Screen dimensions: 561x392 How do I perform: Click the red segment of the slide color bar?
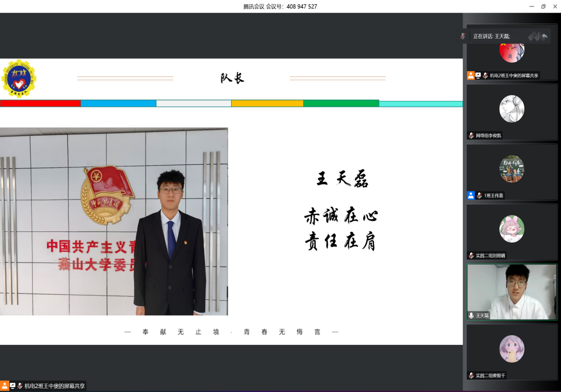click(x=40, y=103)
